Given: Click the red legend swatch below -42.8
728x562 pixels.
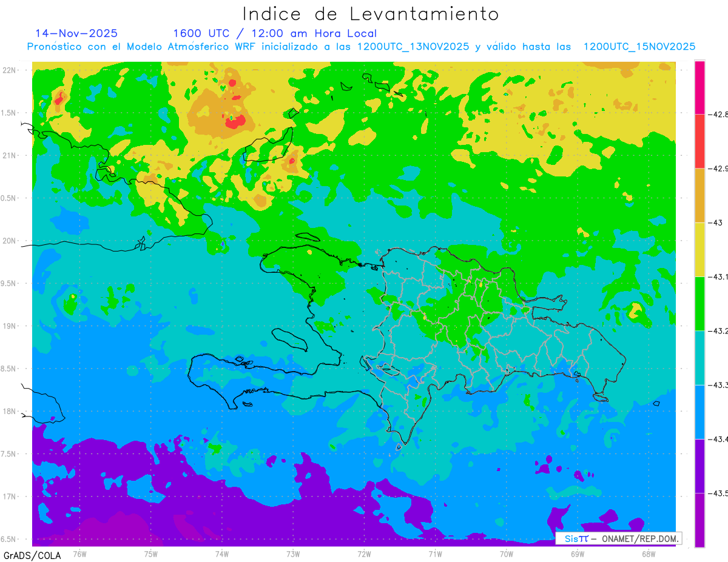Looking at the screenshot, I should point(699,141).
